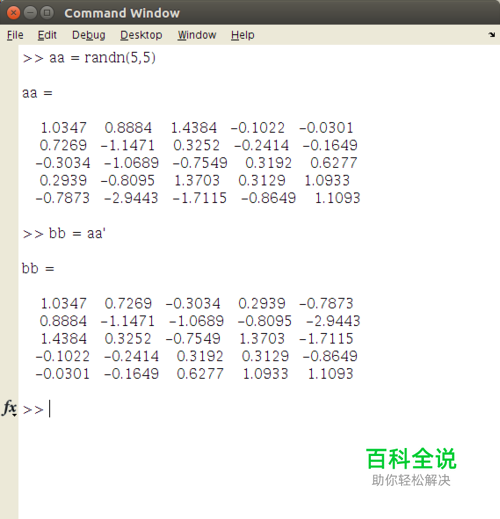Maximize the Command Window

47,13
